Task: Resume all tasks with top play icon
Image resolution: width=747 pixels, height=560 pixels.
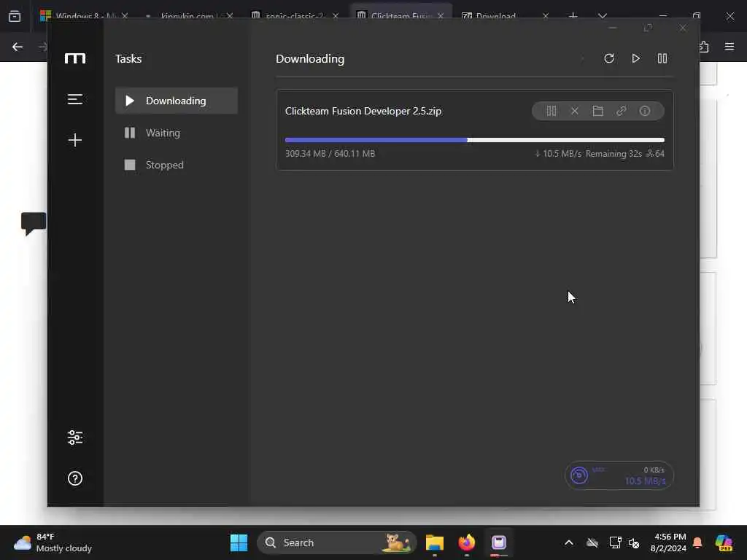Action: [x=635, y=58]
